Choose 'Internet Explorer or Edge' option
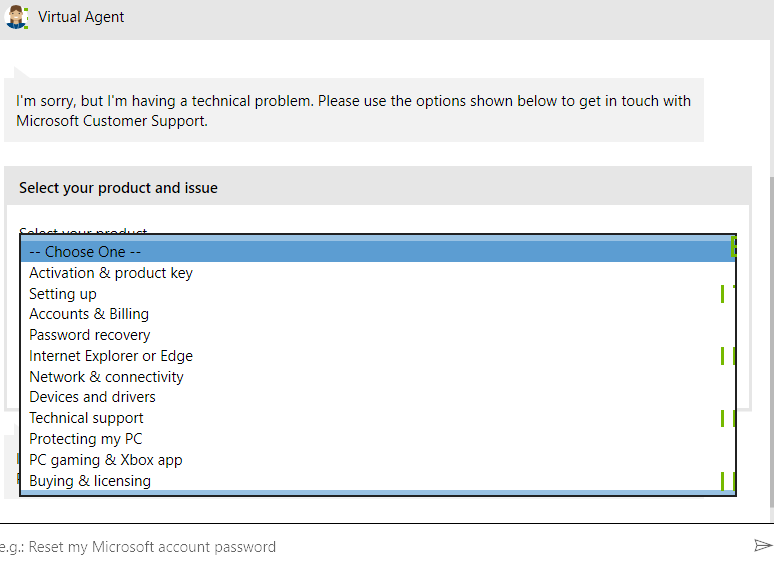Screen dimensions: 774x579 (378, 356)
